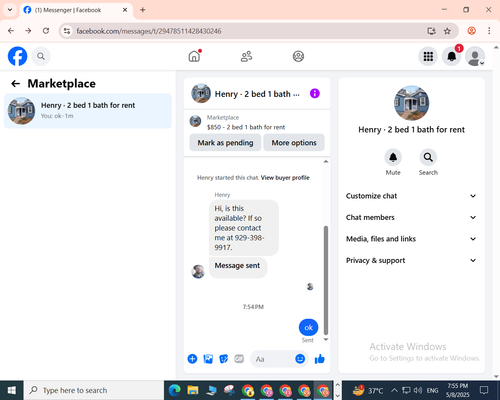Click the chat vertical scrollbar
The height and width of the screenshot is (400, 500).
tap(326, 280)
